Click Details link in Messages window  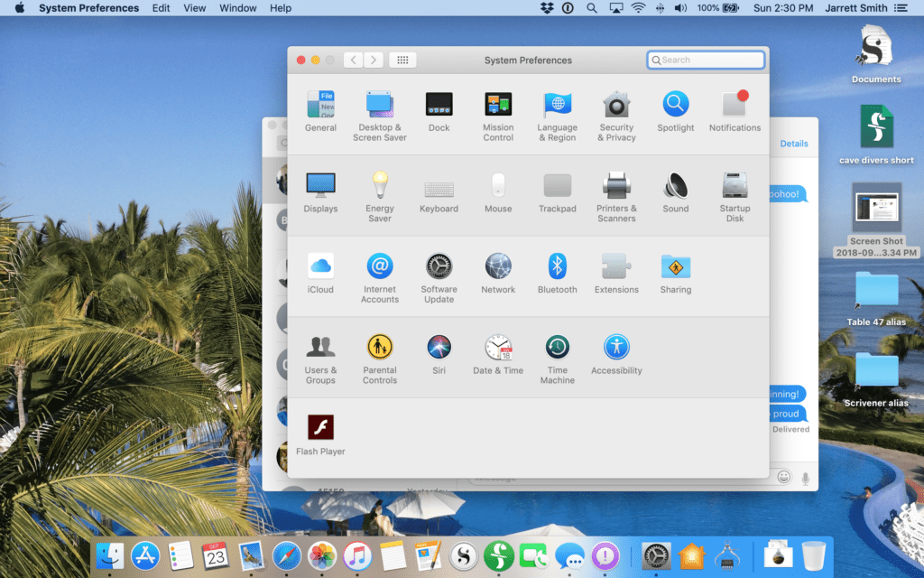click(794, 144)
